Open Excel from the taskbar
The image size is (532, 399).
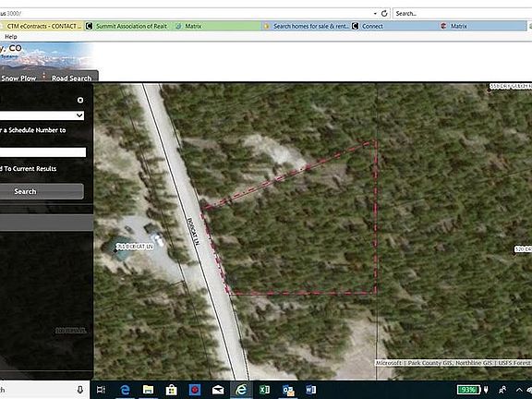point(264,390)
